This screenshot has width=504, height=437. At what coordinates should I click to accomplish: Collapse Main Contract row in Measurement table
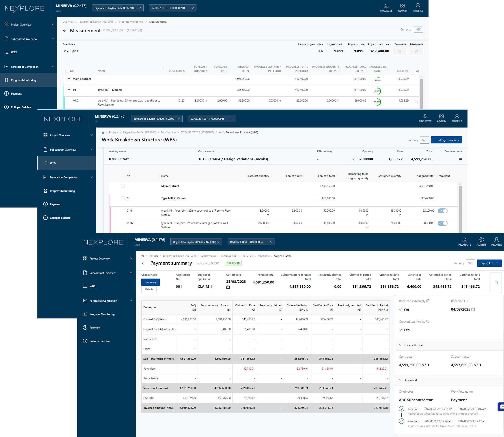pyautogui.click(x=69, y=79)
